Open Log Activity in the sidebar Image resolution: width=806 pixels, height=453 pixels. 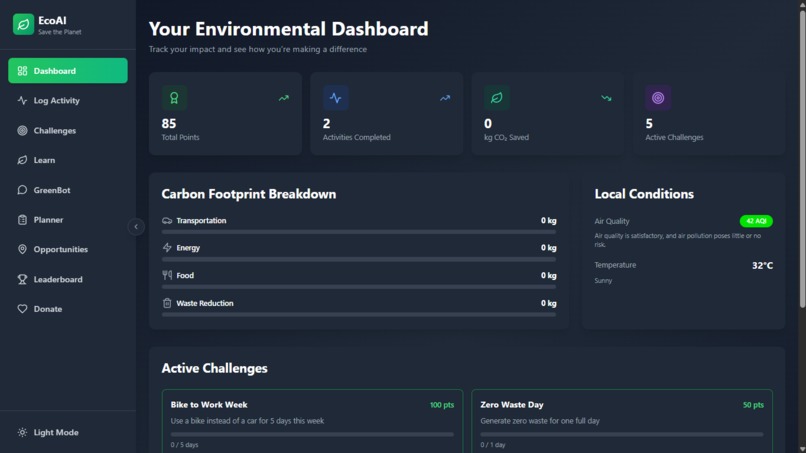(68, 100)
